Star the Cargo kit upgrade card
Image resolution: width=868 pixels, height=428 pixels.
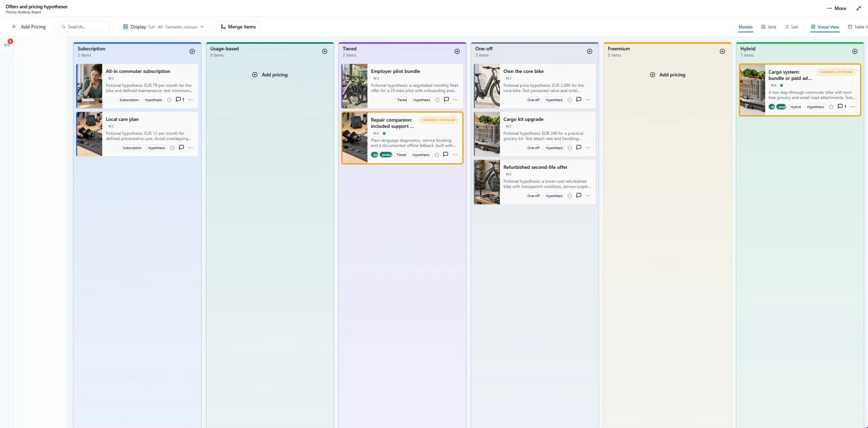570,148
